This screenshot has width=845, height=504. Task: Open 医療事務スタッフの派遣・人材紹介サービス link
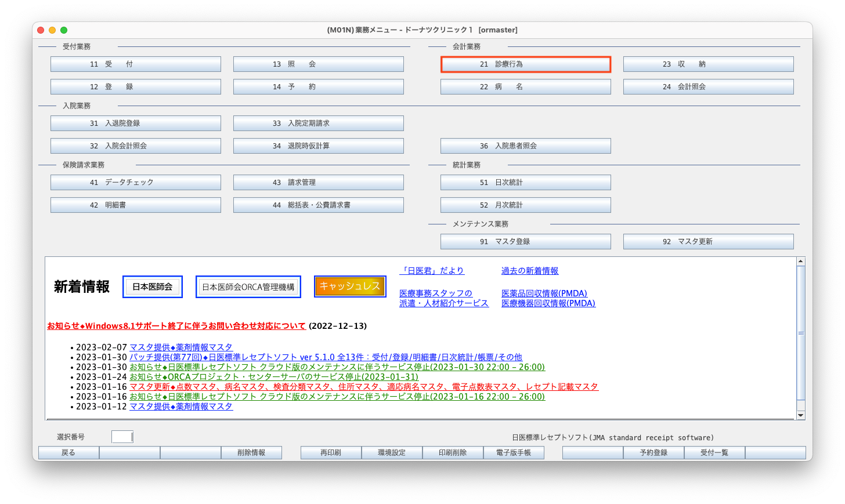pyautogui.click(x=444, y=298)
